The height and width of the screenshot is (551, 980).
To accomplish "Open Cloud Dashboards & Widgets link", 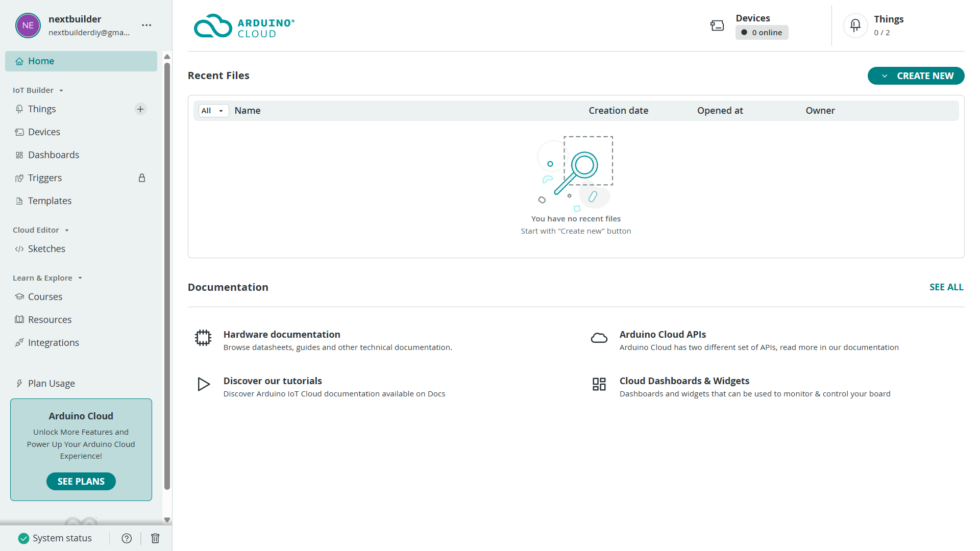I will point(684,381).
